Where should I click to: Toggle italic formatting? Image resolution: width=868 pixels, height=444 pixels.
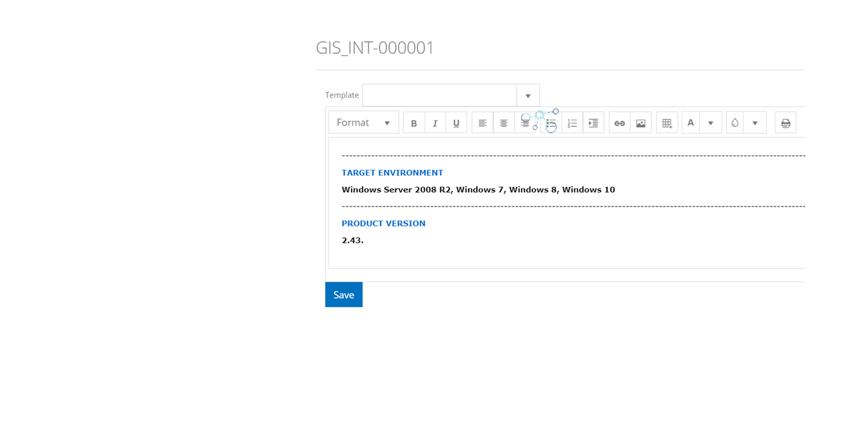[x=435, y=123]
